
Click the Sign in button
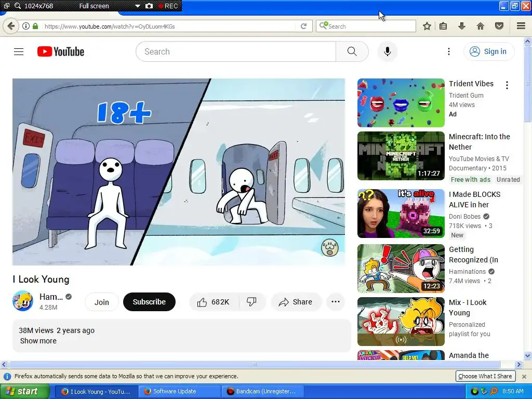488,51
